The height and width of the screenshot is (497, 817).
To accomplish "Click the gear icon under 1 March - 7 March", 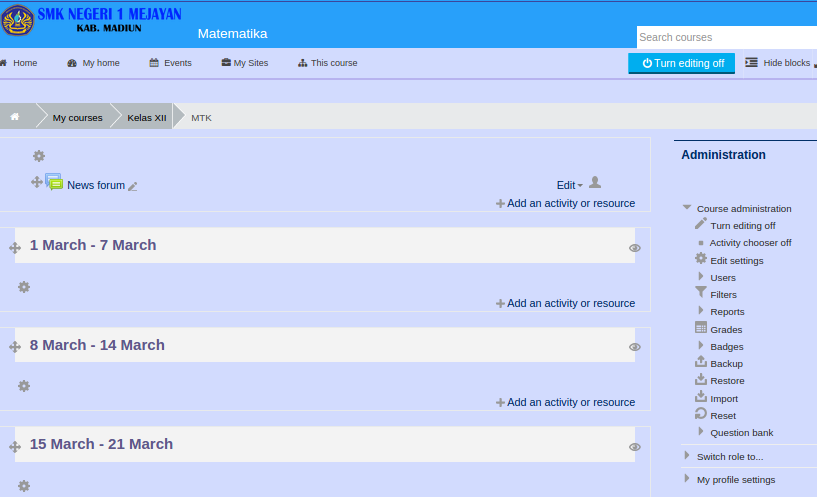I will tap(24, 287).
